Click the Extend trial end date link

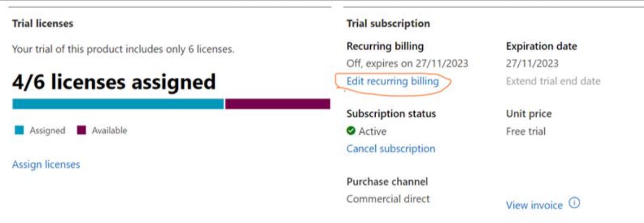553,81
